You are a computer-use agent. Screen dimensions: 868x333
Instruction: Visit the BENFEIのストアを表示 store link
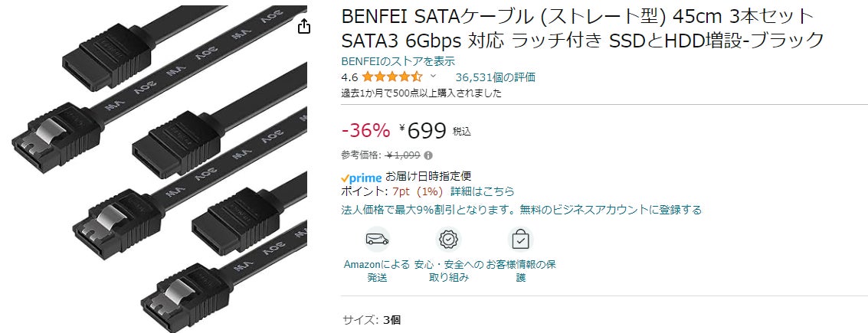(x=398, y=61)
